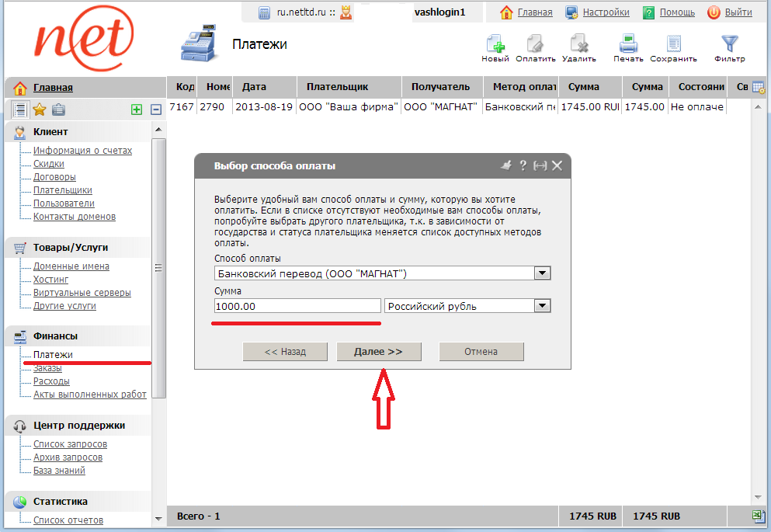
Task: Open the Способ оплаты dropdown
Action: pyautogui.click(x=543, y=273)
